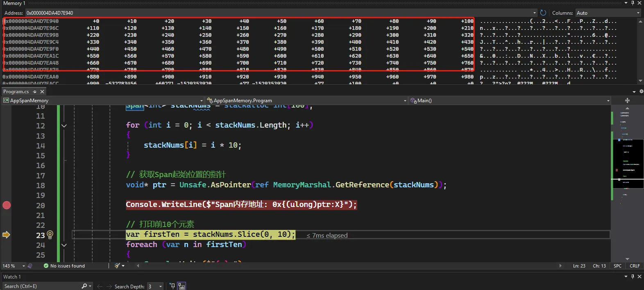This screenshot has width=644, height=290.
Task: Split the editor window
Action: click(627, 101)
